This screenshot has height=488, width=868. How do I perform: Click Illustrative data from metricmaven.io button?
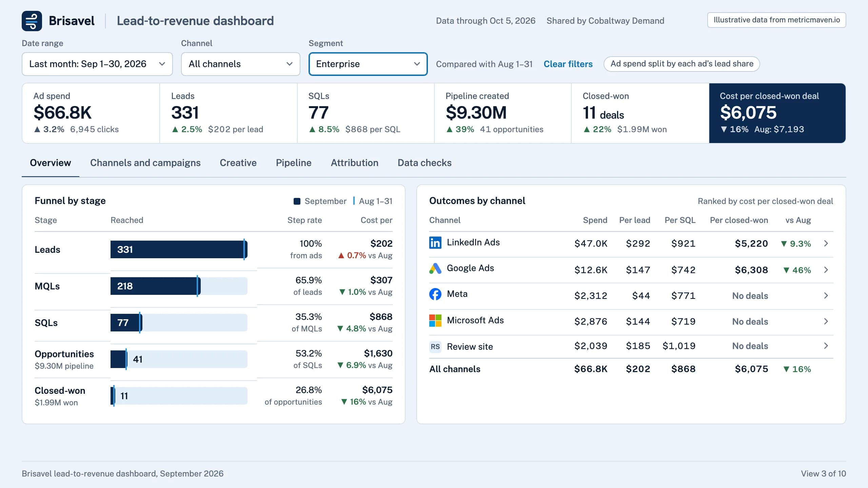pyautogui.click(x=776, y=20)
